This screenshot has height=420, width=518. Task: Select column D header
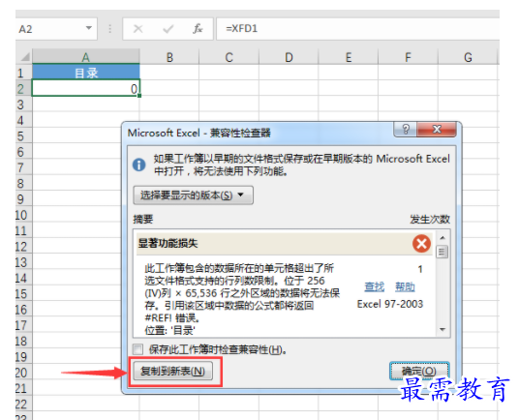coord(289,57)
